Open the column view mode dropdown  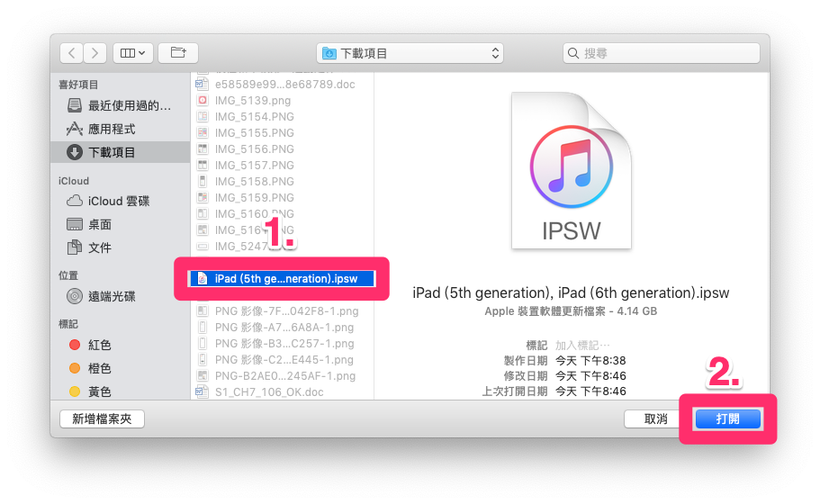click(x=133, y=53)
